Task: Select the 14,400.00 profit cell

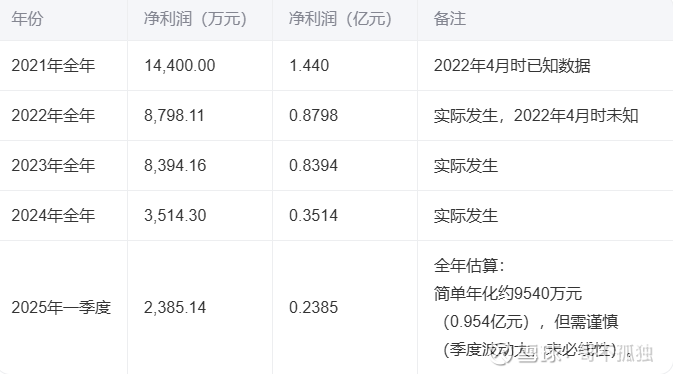Action: tap(180, 66)
